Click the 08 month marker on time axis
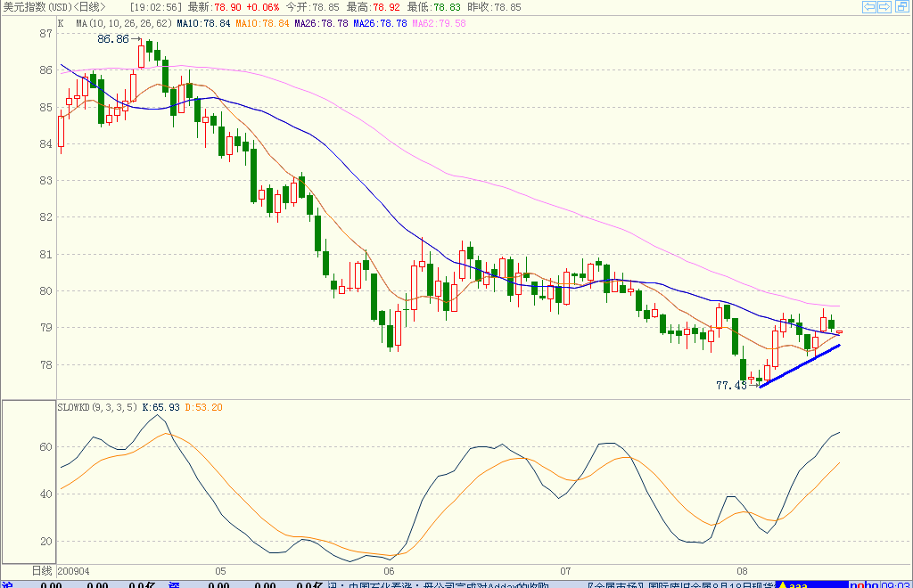Image resolution: width=913 pixels, height=588 pixels. pos(742,571)
